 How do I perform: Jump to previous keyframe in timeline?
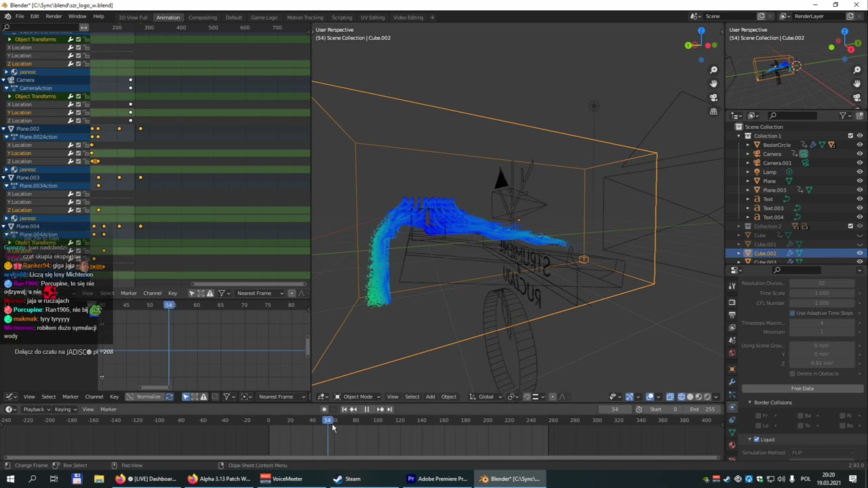[x=353, y=409]
